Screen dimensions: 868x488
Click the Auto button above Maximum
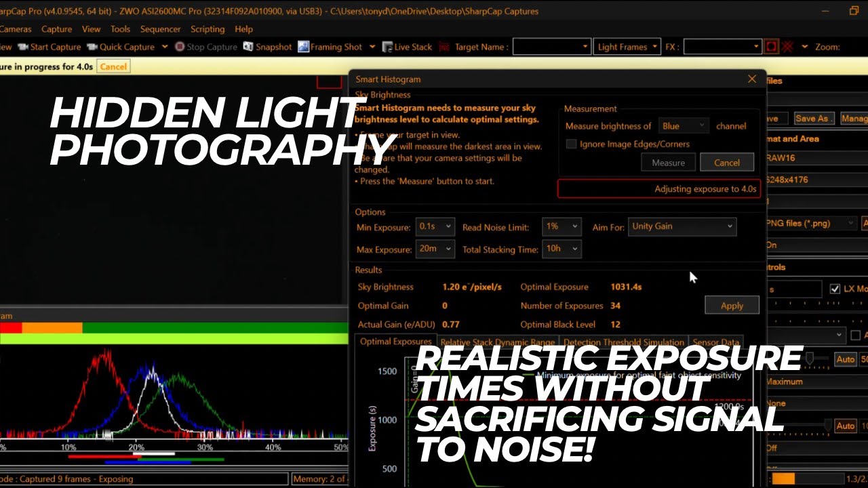(845, 359)
